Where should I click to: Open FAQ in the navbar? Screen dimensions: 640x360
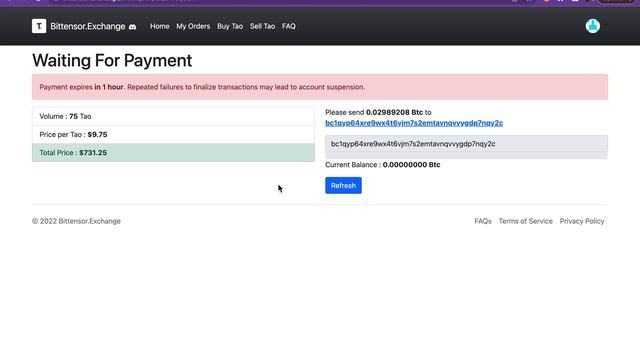pyautogui.click(x=289, y=26)
